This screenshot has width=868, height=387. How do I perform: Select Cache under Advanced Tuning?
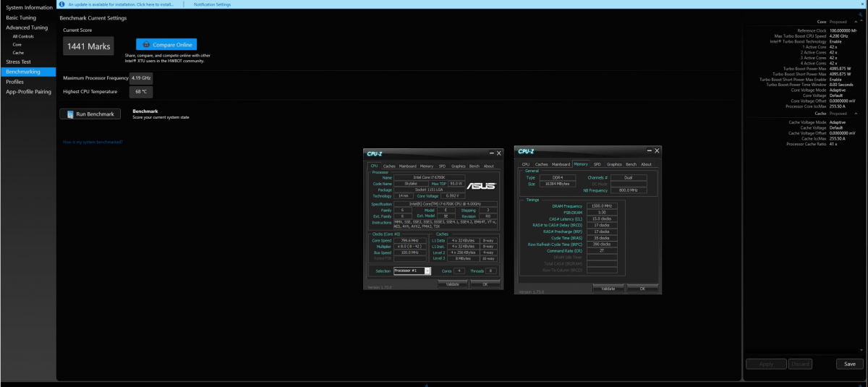pyautogui.click(x=18, y=53)
